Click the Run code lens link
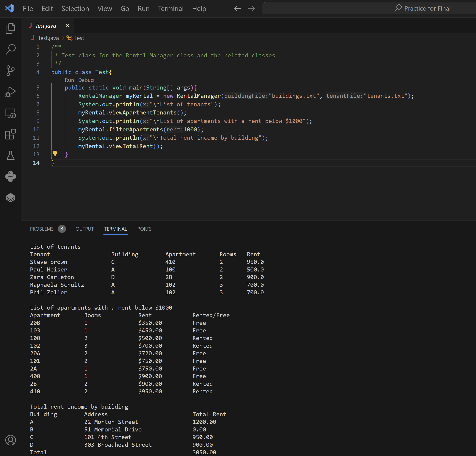This screenshot has height=456, width=476. [69, 80]
